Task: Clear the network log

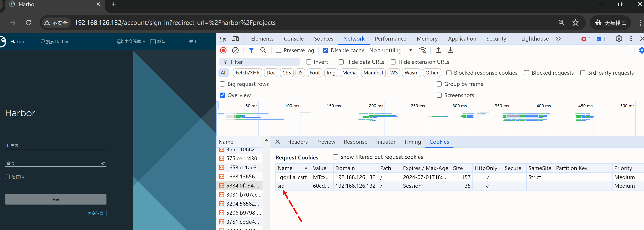Action: tap(235, 50)
